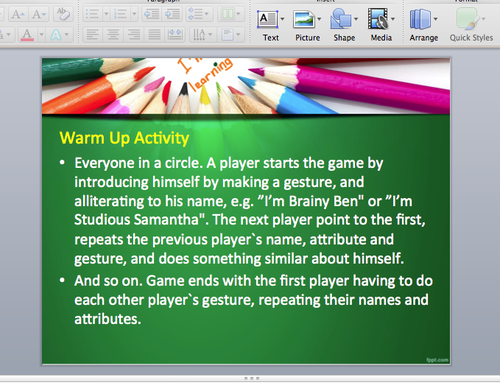Apply a numbered list
The width and height of the screenshot is (500, 388).
[x=120, y=14]
